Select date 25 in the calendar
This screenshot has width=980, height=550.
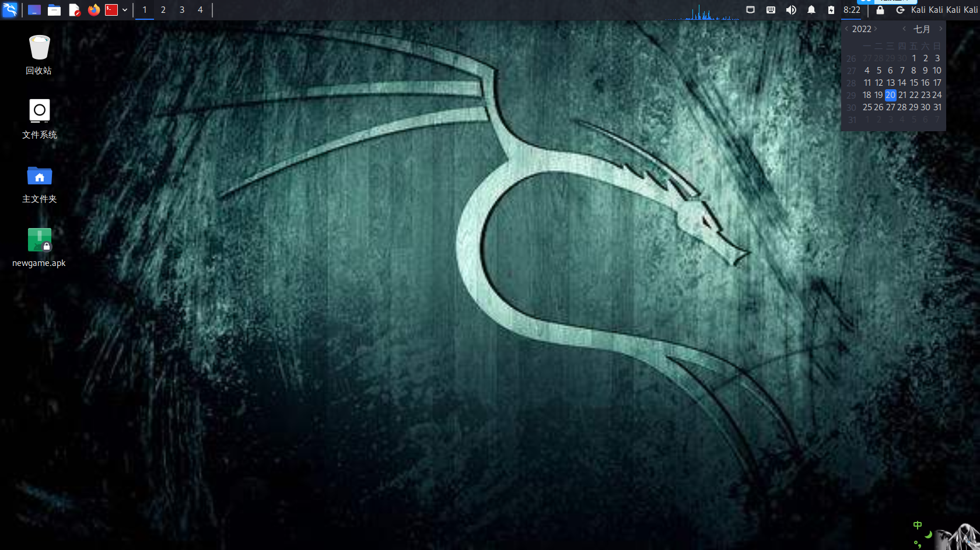867,107
